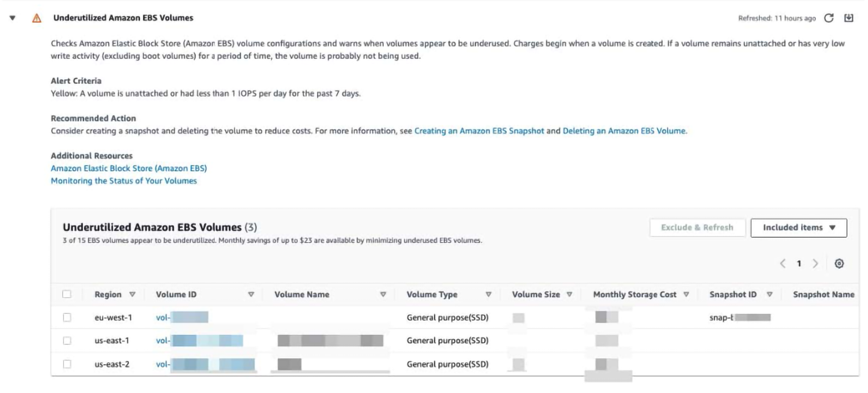
Task: Check the us-east-2 row checkbox
Action: click(x=67, y=364)
